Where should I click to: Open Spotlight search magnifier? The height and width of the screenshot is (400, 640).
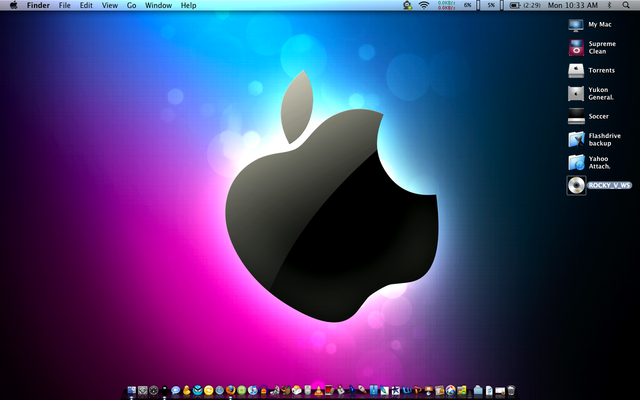tap(626, 5)
